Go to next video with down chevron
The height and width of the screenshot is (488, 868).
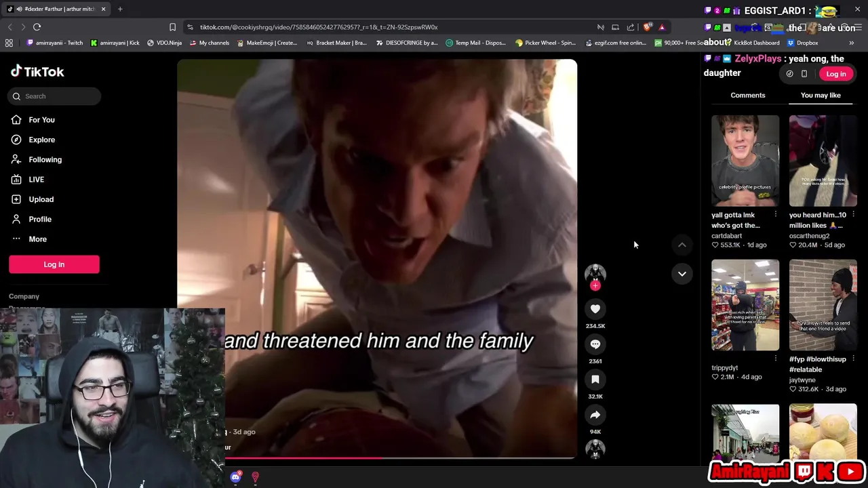[x=682, y=274]
